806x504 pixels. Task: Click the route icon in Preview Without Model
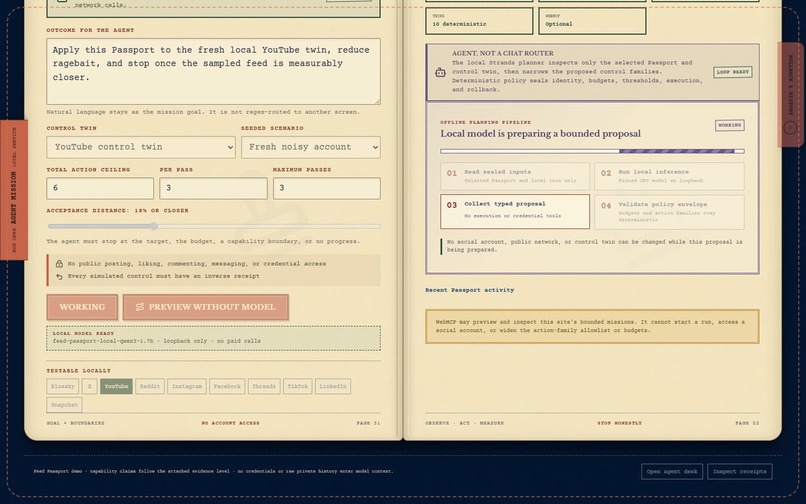tap(140, 307)
